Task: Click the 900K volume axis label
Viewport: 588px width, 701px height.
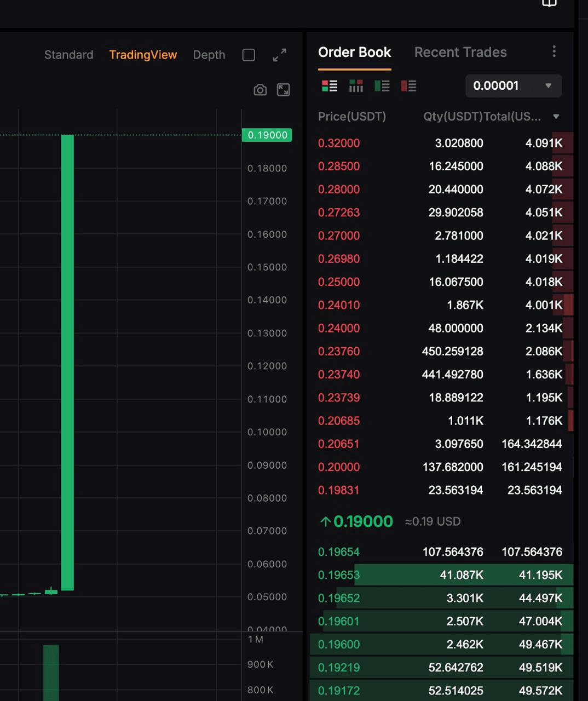Action: (261, 664)
